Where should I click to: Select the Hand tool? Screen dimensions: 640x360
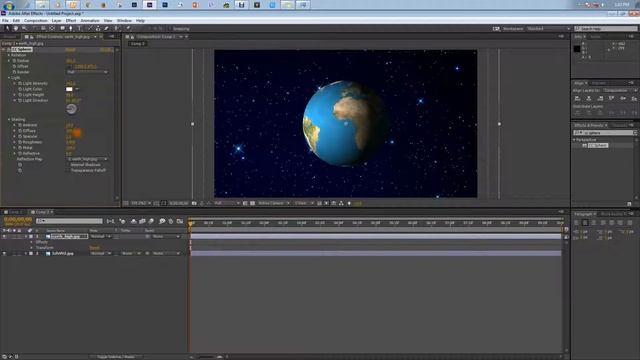click(x=16, y=28)
